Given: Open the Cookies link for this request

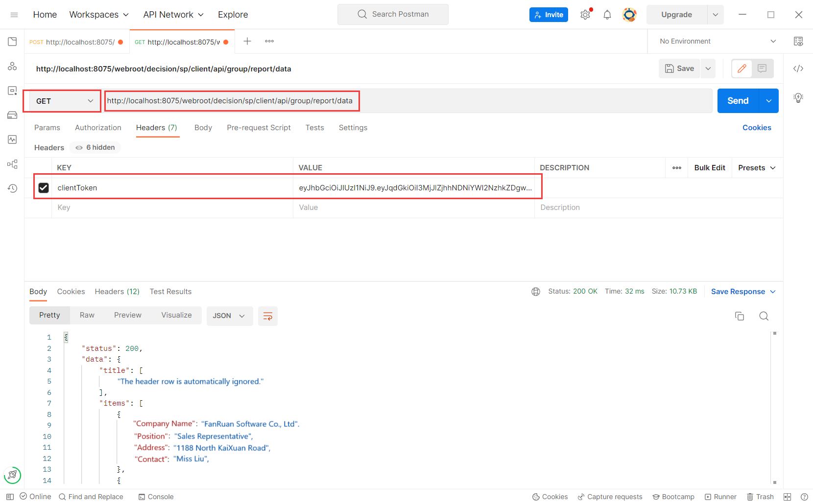Looking at the screenshot, I should pyautogui.click(x=756, y=128).
